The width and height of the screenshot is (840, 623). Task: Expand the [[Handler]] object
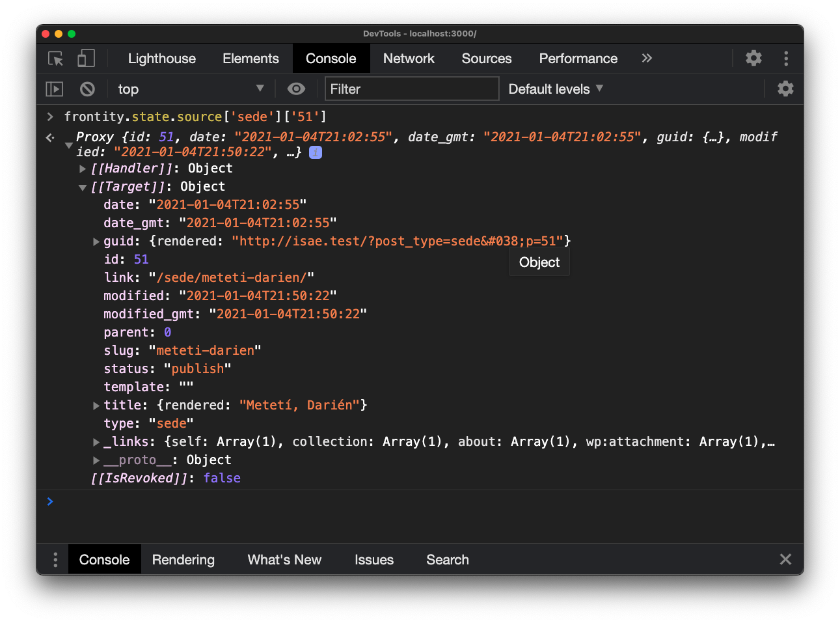83,169
